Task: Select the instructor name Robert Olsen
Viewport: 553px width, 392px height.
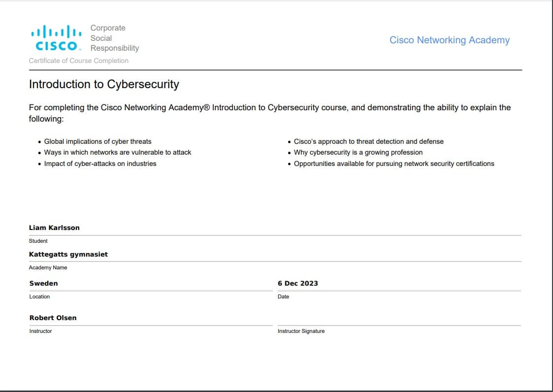Action: 53,318
